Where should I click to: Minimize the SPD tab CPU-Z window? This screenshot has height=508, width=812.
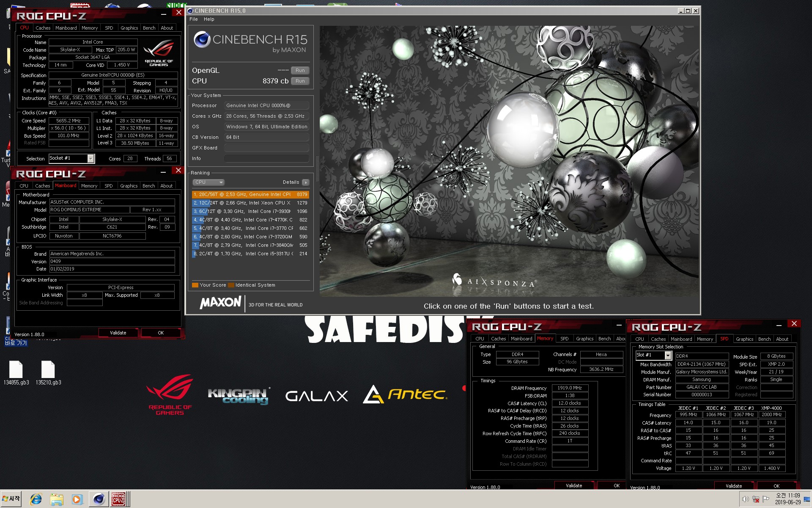[x=779, y=325]
